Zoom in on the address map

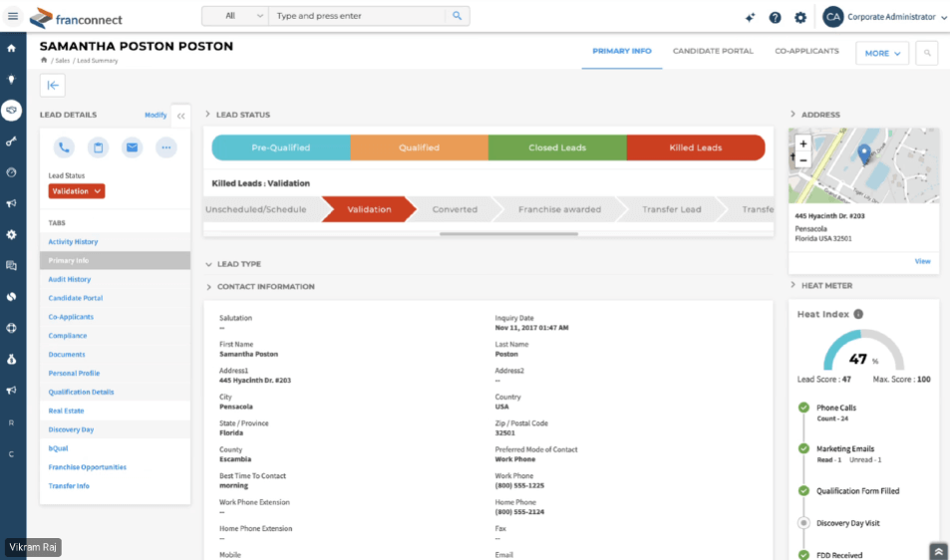[803, 143]
